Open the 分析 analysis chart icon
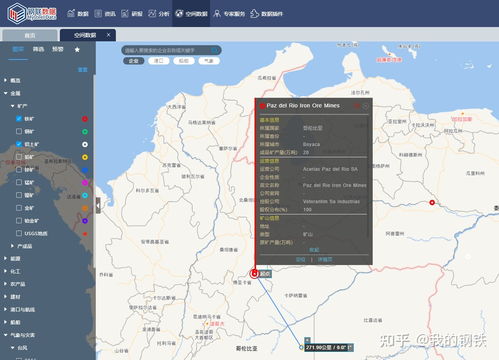 point(152,13)
